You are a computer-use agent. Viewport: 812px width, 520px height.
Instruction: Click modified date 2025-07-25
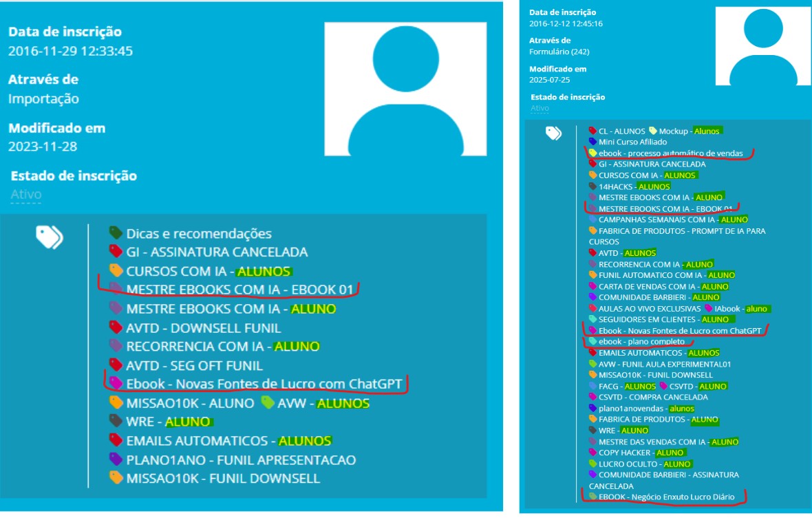coord(549,80)
